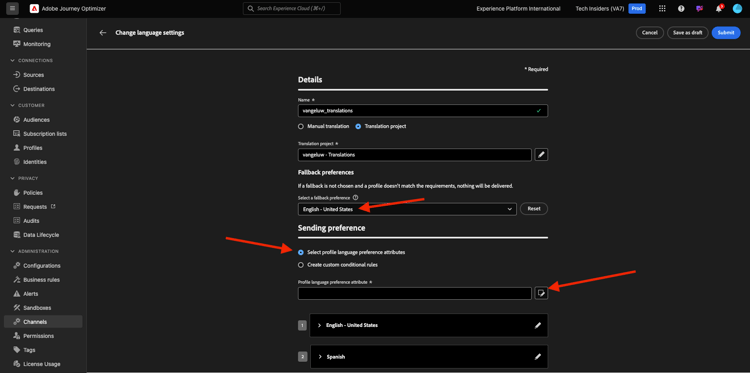Screen dimensions: 750x373
Task: Collapse the CUSTOMER sidebar section
Action: (12, 105)
